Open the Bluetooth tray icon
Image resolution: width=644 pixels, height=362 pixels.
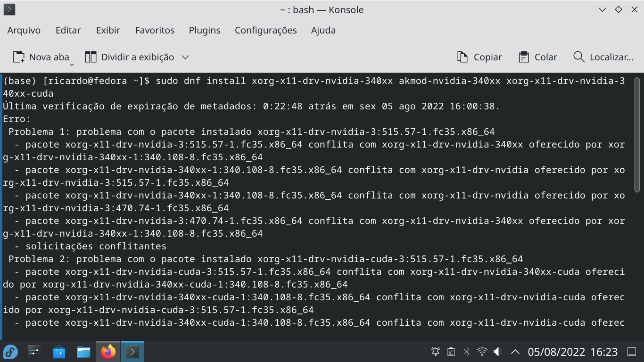[x=467, y=352]
